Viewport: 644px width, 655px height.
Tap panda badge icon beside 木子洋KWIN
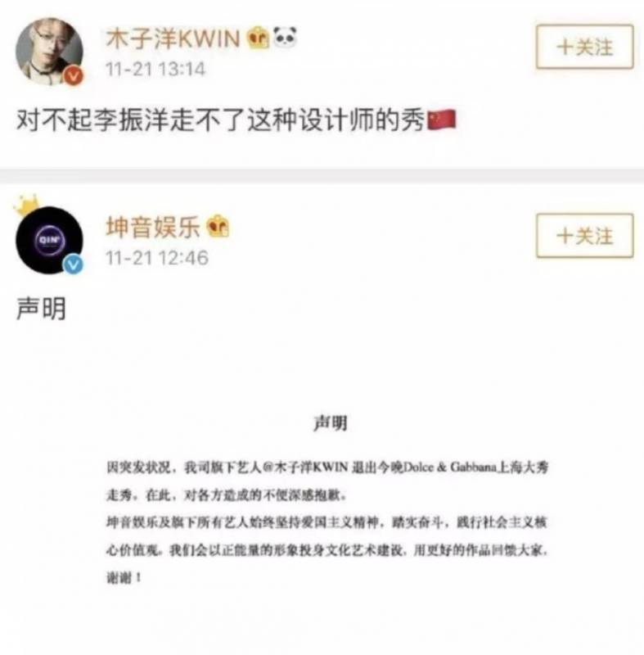coord(285,37)
